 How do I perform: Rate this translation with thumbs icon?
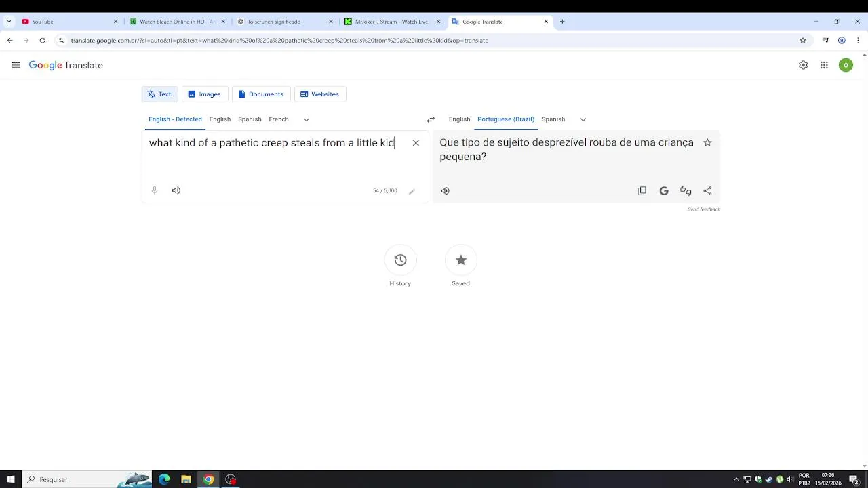tap(686, 191)
